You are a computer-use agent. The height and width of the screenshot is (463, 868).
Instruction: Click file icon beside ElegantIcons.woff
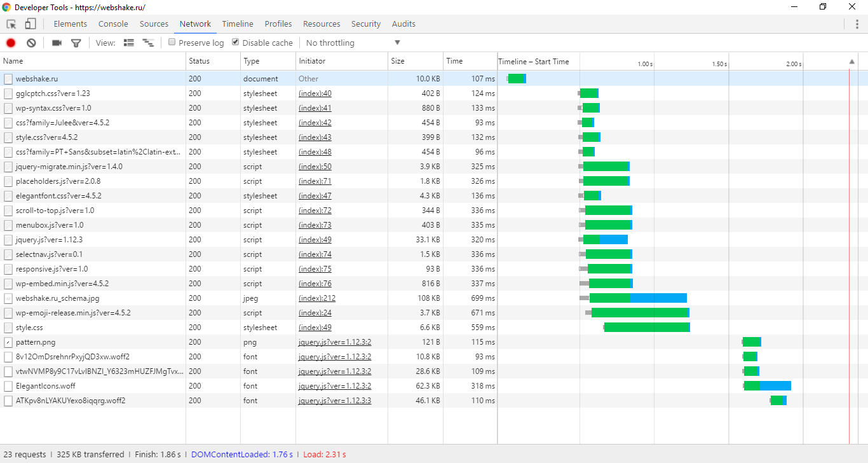click(x=8, y=386)
